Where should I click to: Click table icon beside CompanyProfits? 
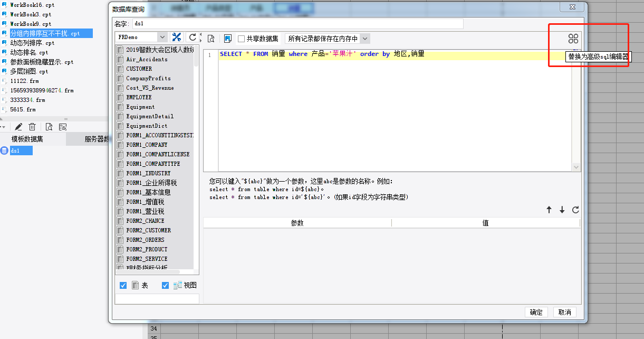coord(120,78)
